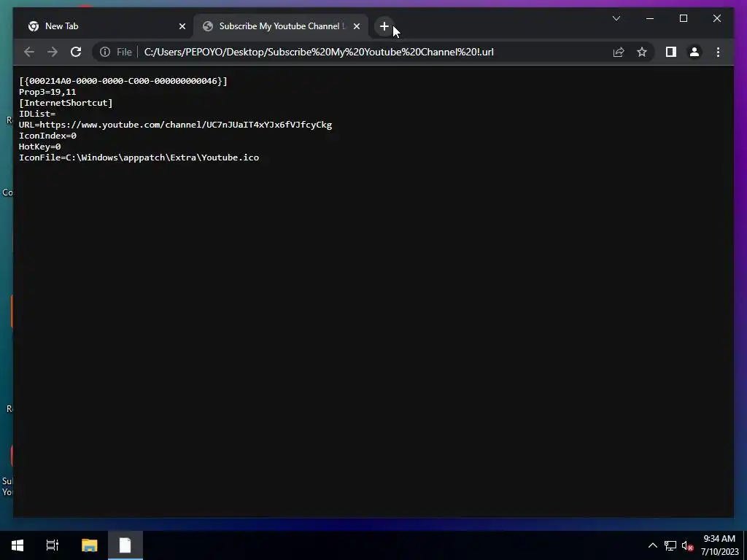Image resolution: width=747 pixels, height=560 pixels.
Task: Close the Chrome window
Action: click(716, 18)
